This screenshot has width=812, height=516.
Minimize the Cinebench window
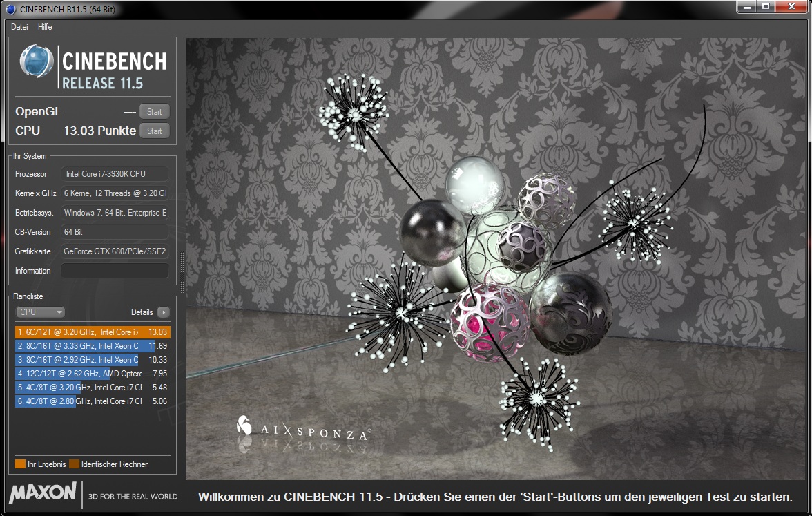(747, 7)
